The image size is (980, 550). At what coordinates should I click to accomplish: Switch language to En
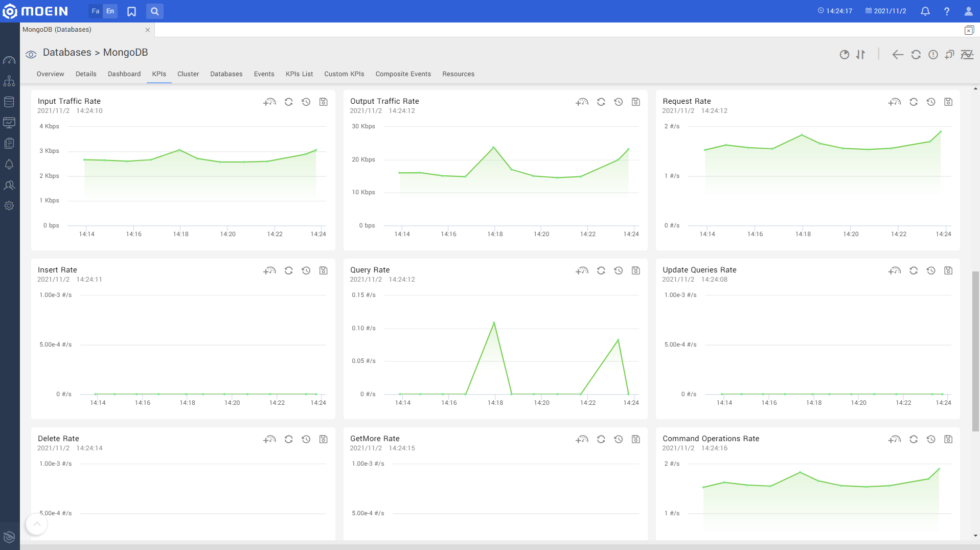110,11
